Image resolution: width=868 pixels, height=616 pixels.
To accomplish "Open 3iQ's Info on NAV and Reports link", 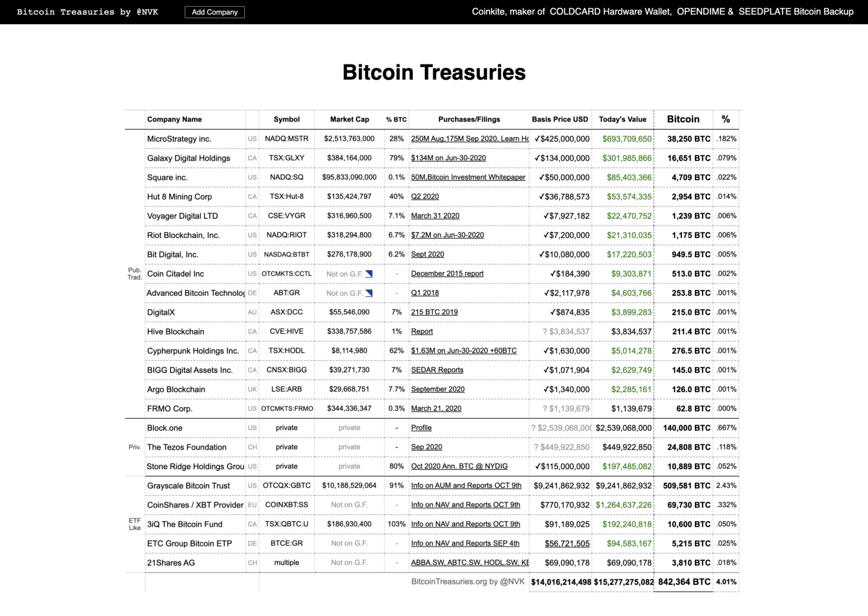I will coord(466,524).
